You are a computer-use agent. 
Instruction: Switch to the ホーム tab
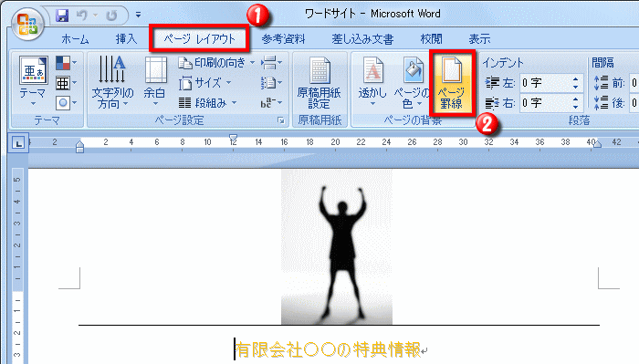click(x=75, y=39)
